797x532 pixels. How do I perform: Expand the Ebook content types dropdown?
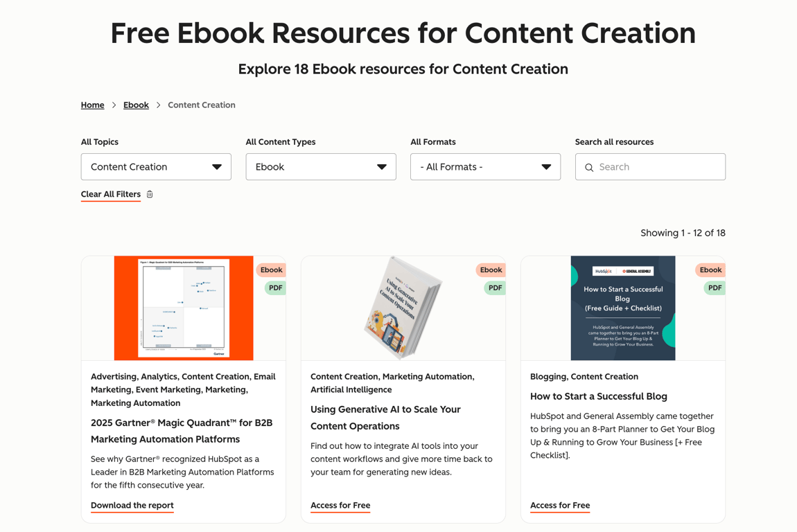click(x=320, y=167)
